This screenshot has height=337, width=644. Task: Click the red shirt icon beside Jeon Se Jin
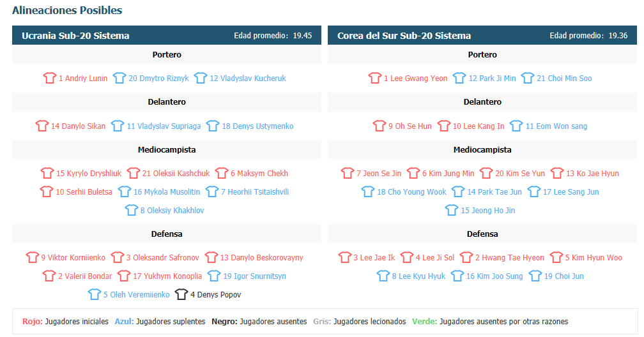(348, 173)
